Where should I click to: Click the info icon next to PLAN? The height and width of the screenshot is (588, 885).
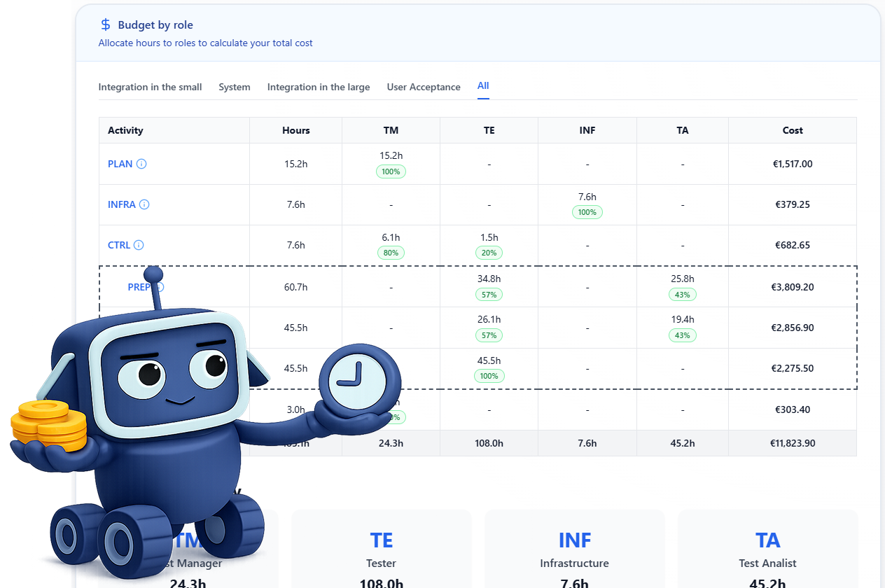(x=141, y=164)
